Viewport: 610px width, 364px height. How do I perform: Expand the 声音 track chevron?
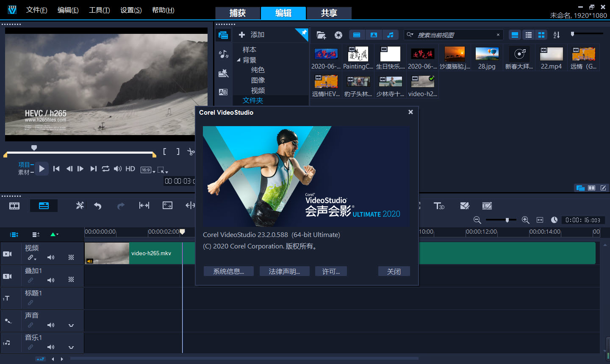pos(71,325)
